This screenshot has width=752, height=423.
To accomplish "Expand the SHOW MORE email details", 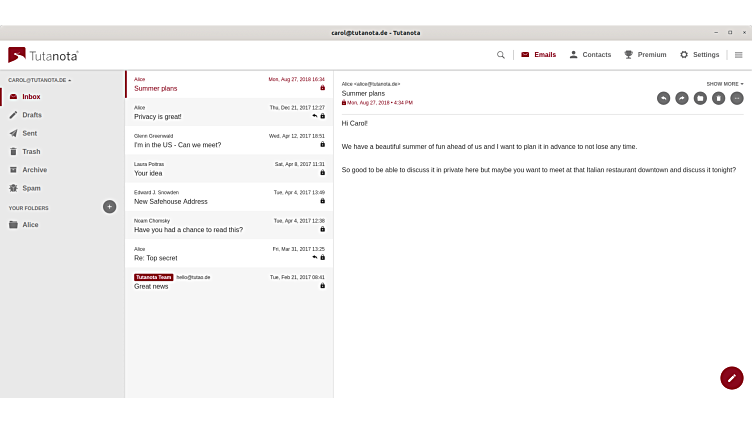I will click(x=725, y=84).
